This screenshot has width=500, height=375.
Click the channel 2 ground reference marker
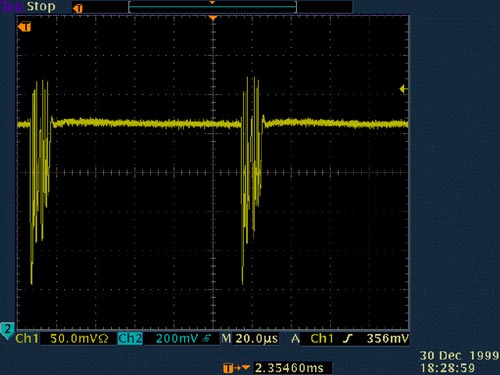(x=7, y=330)
